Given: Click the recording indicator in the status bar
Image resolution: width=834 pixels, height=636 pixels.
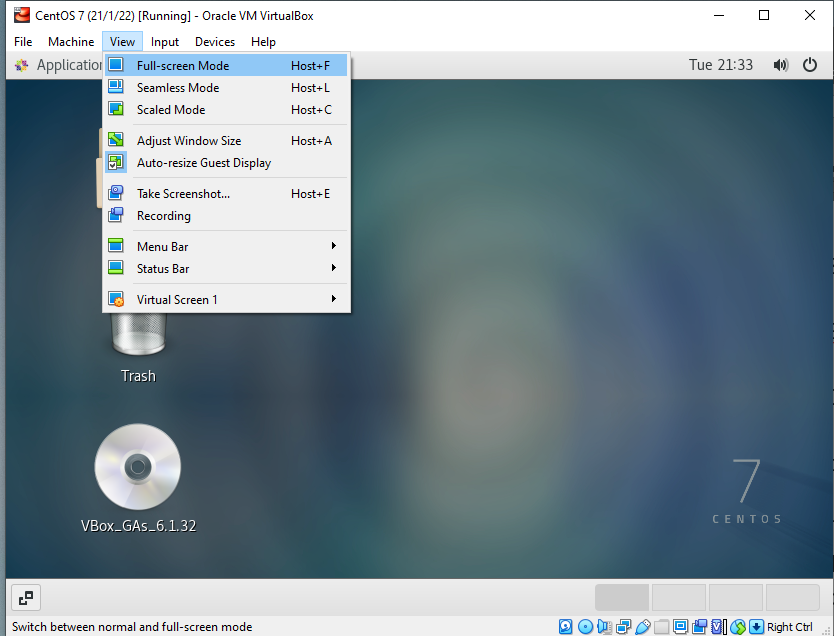Looking at the screenshot, I should [699, 626].
